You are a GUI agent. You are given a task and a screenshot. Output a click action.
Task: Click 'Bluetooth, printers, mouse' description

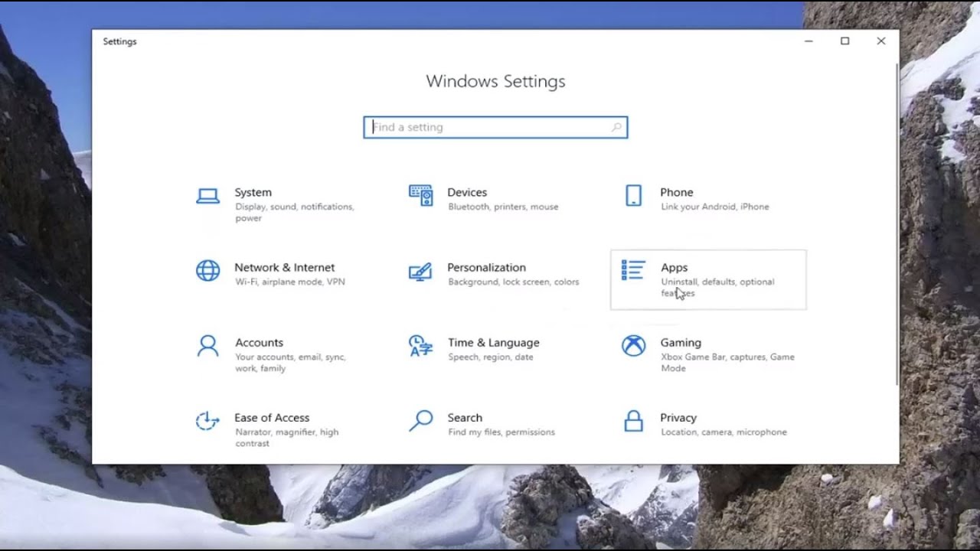(503, 207)
